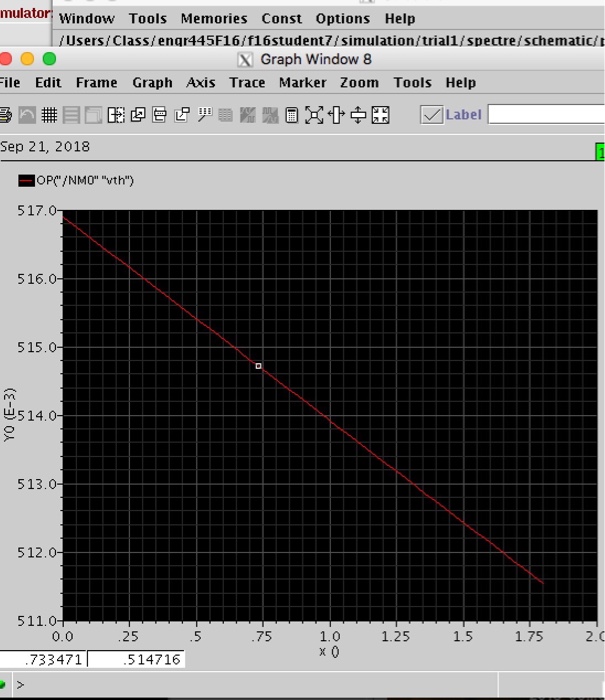Open the Const menu in simulator window
Screen dimensions: 605x700
pyautogui.click(x=282, y=19)
